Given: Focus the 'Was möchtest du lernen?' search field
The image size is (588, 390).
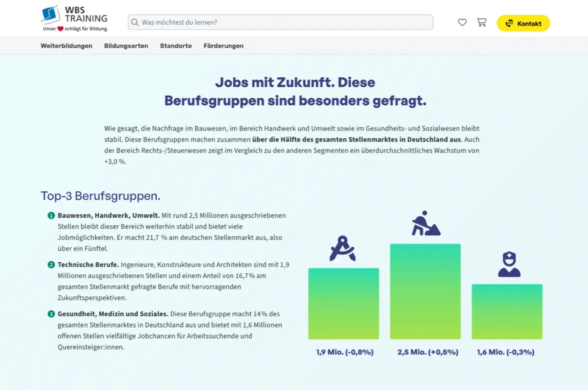Looking at the screenshot, I should 285,22.
